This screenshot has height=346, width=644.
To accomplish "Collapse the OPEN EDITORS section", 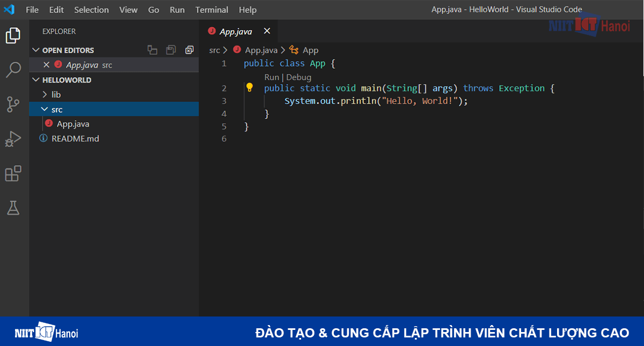I will coord(35,50).
